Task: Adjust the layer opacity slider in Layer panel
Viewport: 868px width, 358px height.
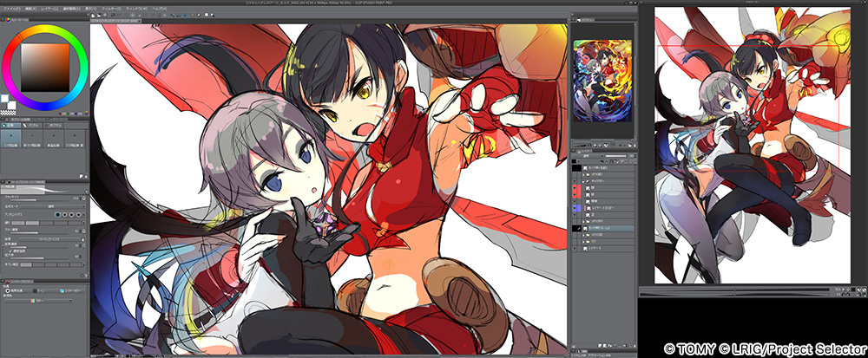Action: [x=615, y=156]
